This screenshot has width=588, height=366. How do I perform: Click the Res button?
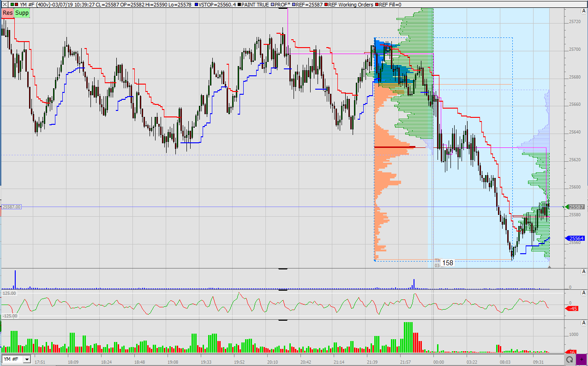[x=7, y=13]
